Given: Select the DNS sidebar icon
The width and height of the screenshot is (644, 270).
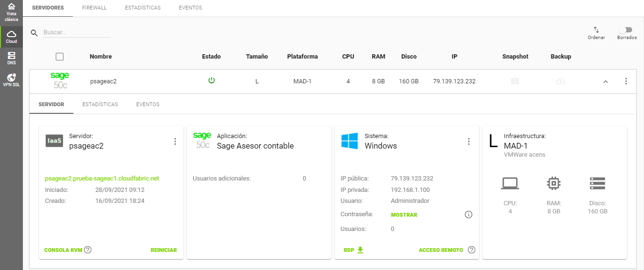Looking at the screenshot, I should (11, 59).
